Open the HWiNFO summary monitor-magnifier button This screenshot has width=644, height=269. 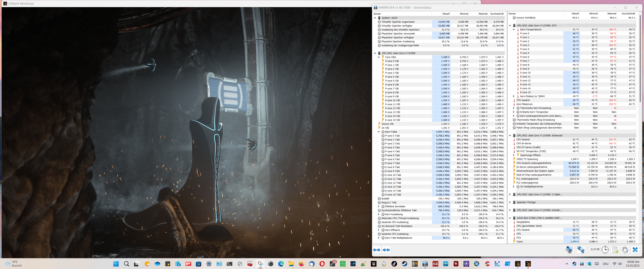click(x=569, y=250)
